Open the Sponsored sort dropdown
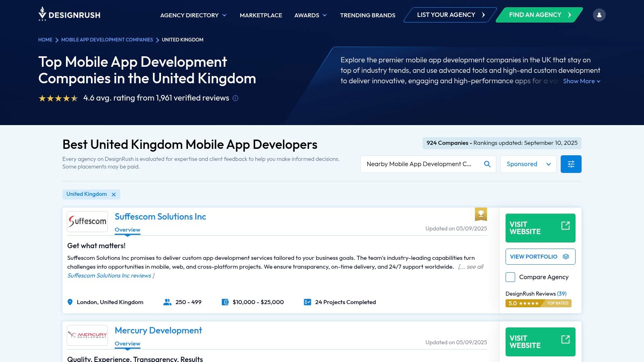The image size is (644, 362). tap(528, 164)
